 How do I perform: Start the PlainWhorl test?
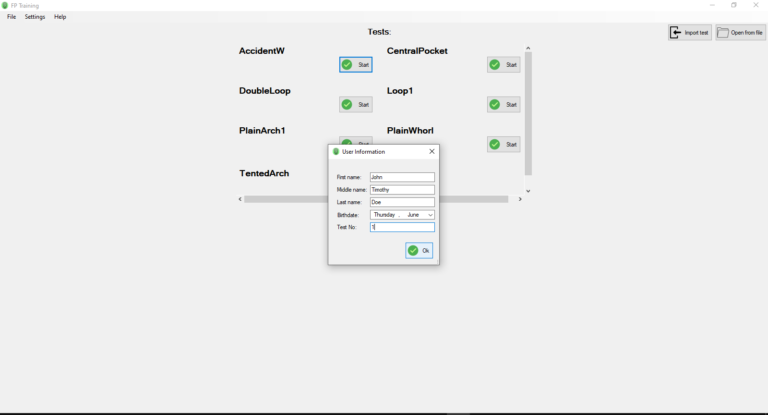(x=504, y=144)
